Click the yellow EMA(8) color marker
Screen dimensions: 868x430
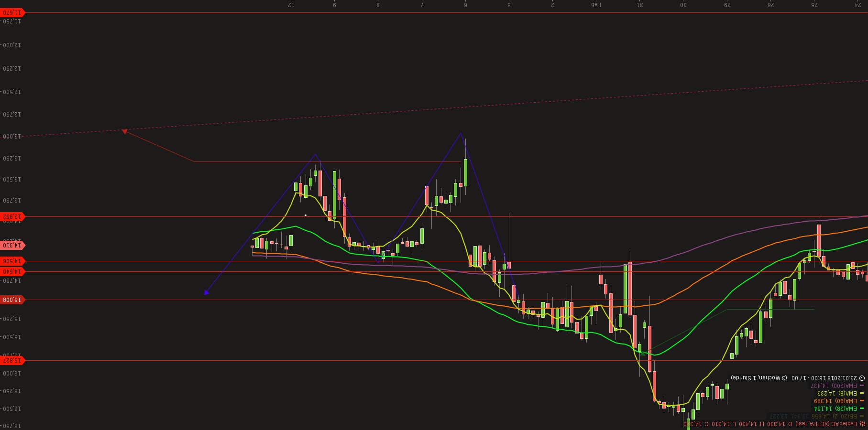863,394
